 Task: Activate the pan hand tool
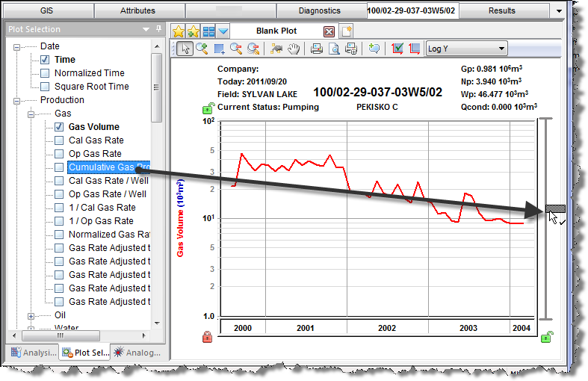pyautogui.click(x=294, y=49)
